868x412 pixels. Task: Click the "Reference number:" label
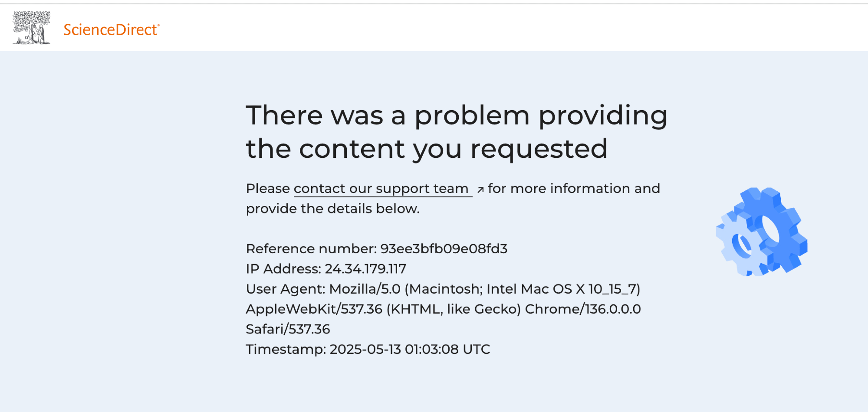coord(311,249)
